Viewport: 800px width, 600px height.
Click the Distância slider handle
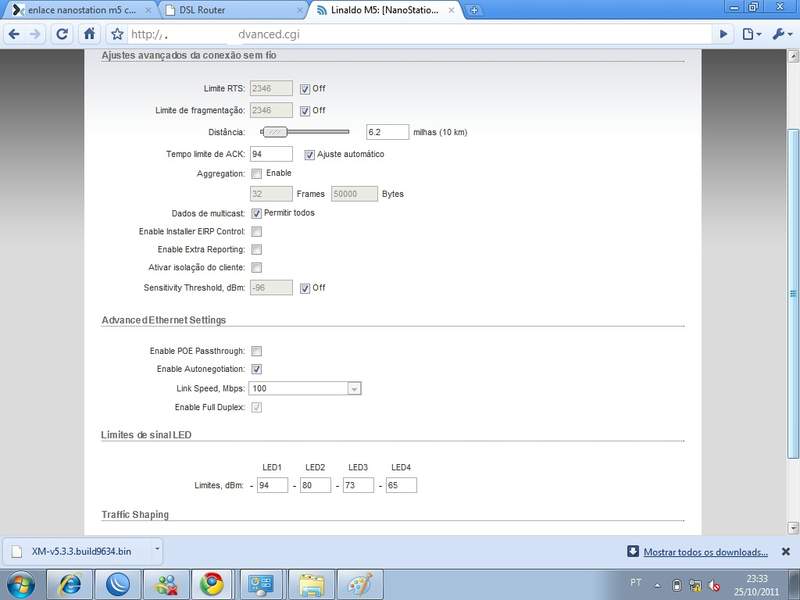click(275, 132)
